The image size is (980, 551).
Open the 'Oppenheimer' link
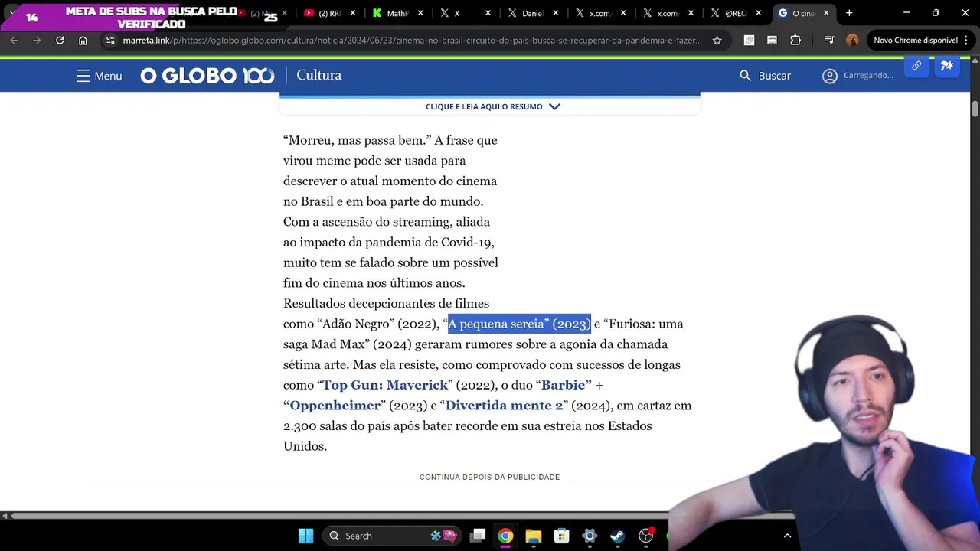pos(332,406)
